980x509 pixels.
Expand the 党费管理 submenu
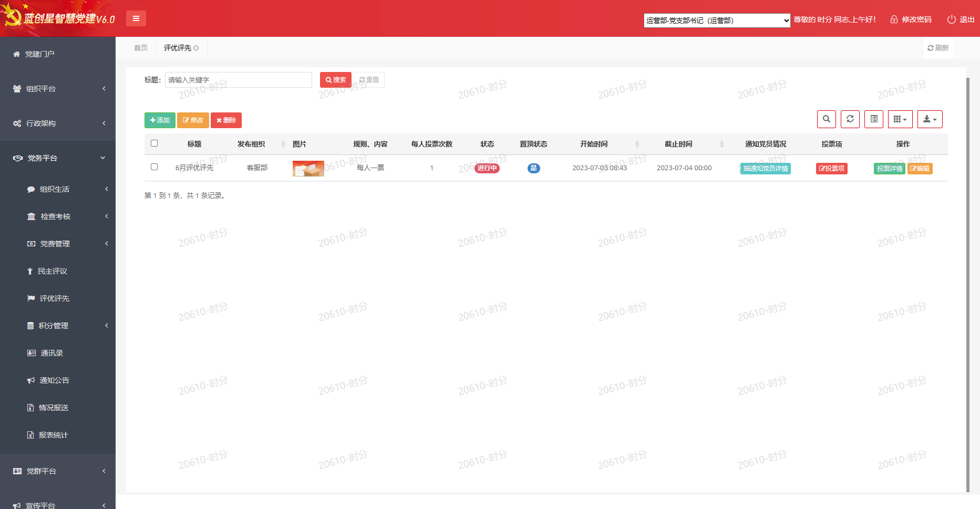58,244
